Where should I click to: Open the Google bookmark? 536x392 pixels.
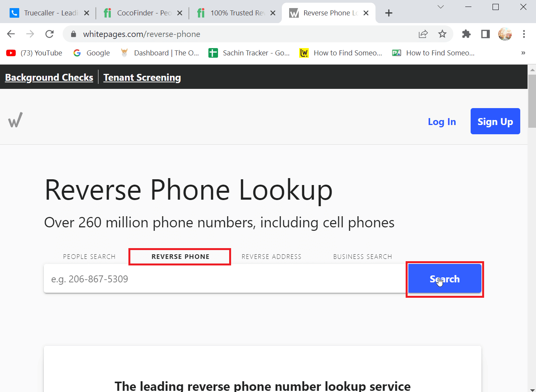point(92,53)
